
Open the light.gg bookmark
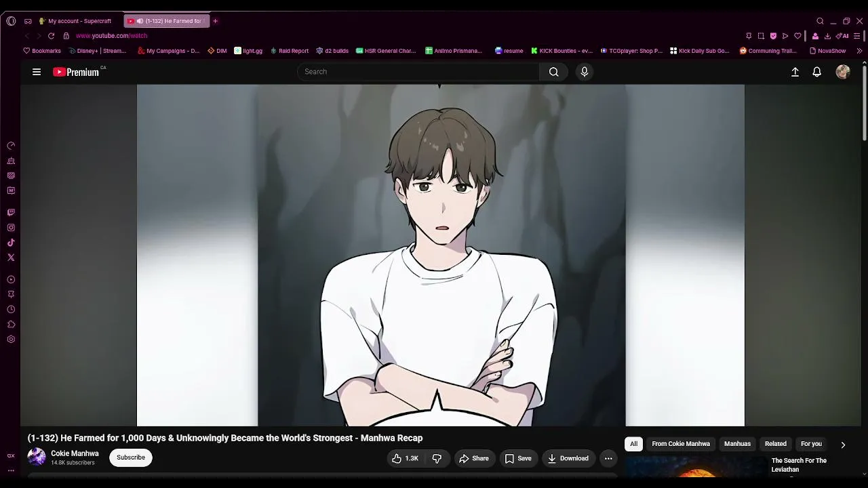[248, 51]
